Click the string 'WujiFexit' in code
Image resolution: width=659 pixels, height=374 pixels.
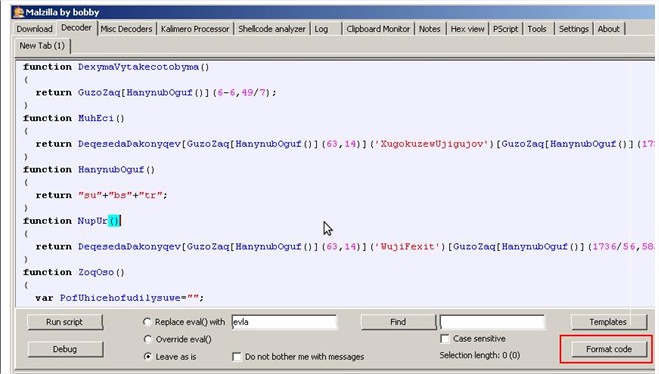(x=407, y=246)
